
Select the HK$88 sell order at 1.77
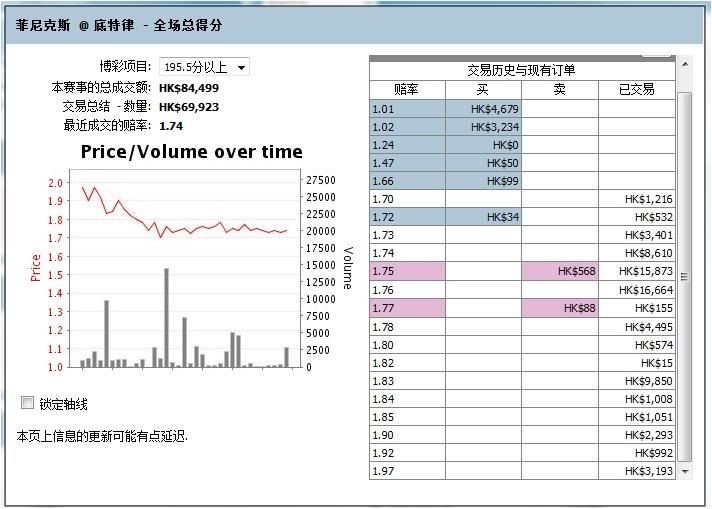[x=559, y=308]
